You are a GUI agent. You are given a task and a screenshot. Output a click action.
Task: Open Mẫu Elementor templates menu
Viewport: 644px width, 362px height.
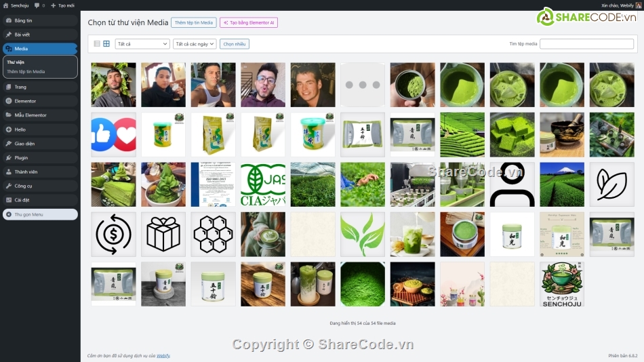[x=40, y=115]
